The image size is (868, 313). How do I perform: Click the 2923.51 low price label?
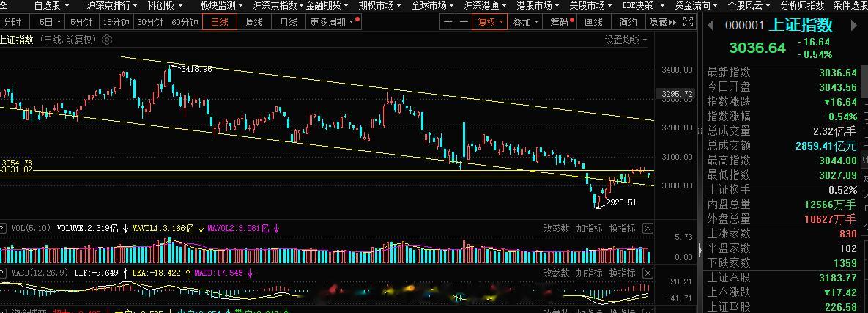pos(621,202)
